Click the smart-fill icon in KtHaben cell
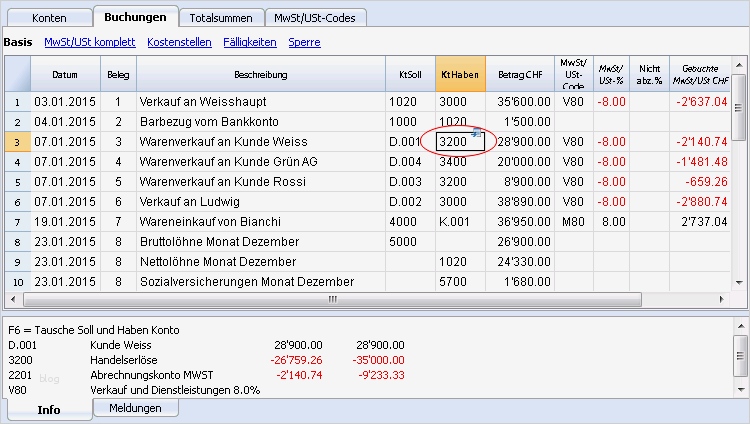Viewport: 750px width, 424px height. click(x=478, y=133)
